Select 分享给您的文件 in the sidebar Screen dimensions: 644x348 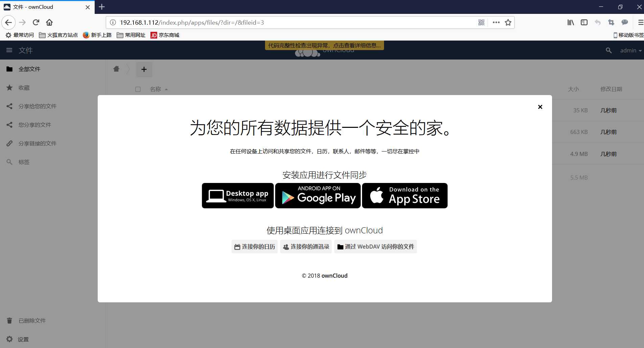pyautogui.click(x=52, y=106)
